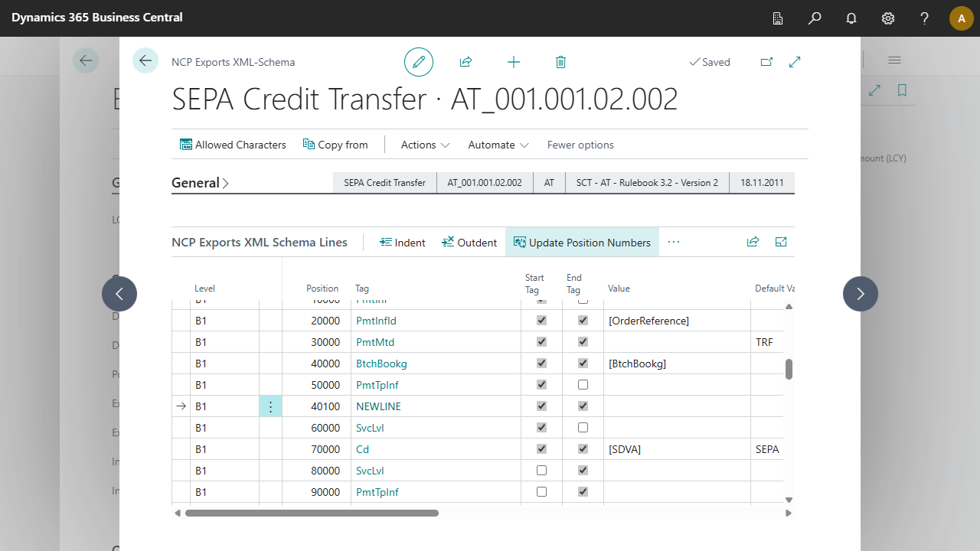The height and width of the screenshot is (551, 980).
Task: Click the share icon in header
Action: [x=465, y=62]
